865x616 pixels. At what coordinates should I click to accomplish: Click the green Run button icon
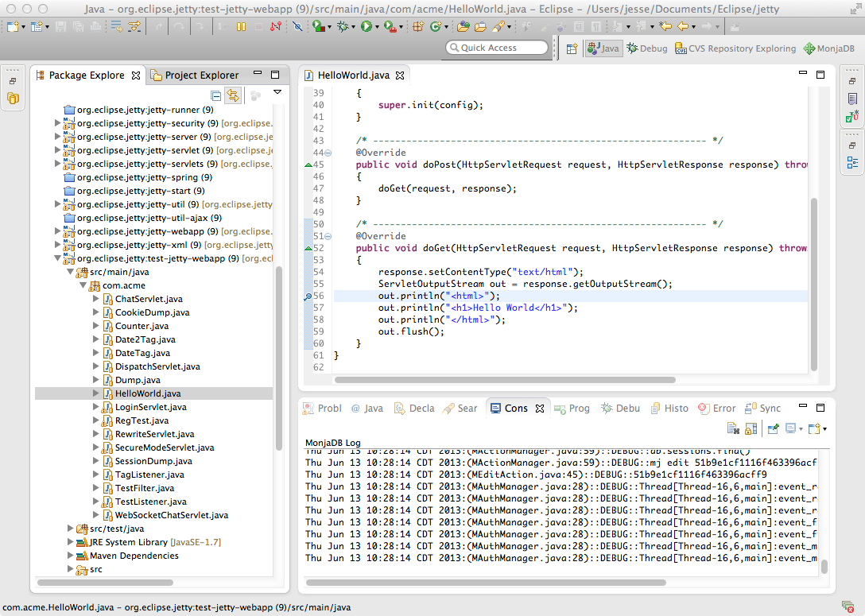coord(366,26)
